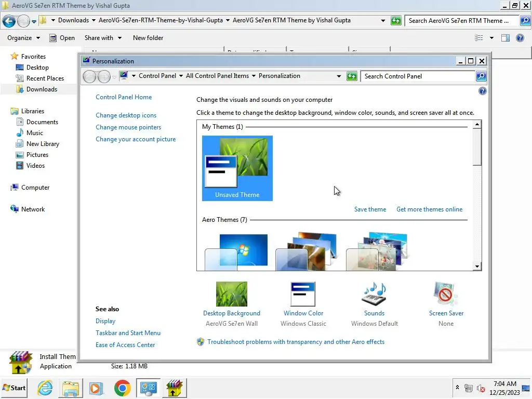Click Change mouse pointers link
Viewport: 532px width, 399px height.
[128, 127]
